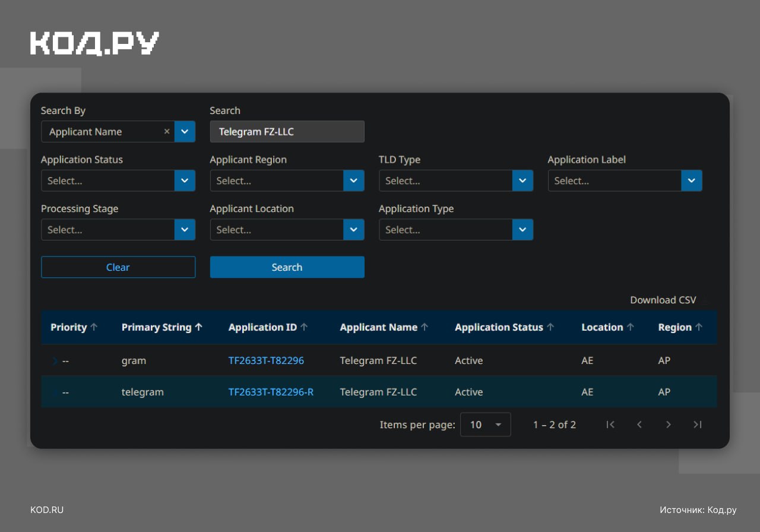Screen dimensions: 760x532
Task: Expand the Application Label dropdown
Action: point(692,180)
